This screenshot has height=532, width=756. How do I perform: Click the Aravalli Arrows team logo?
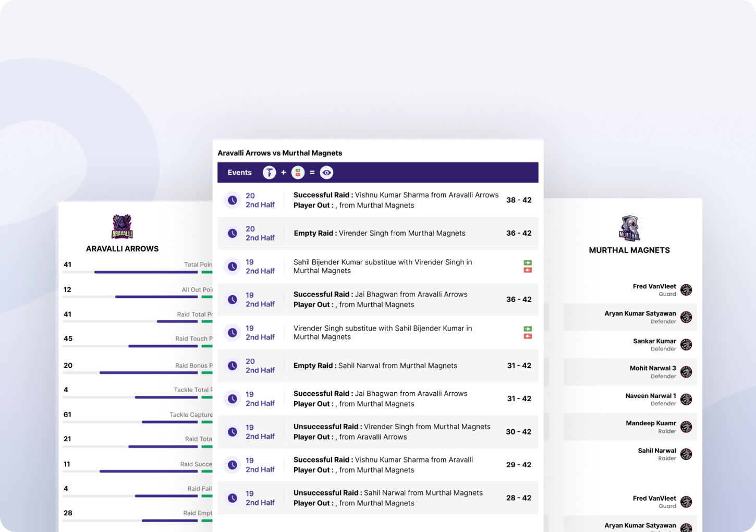[122, 227]
